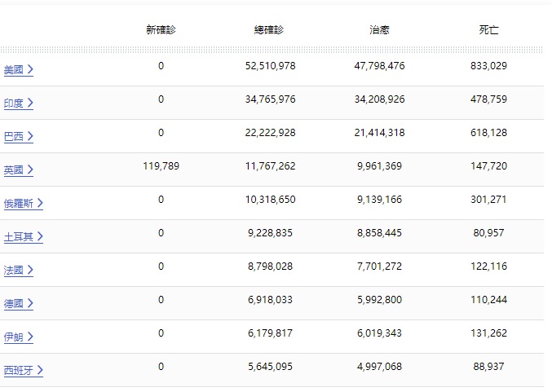This screenshot has width=552, height=392.
Task: Click the chevron arrow beside 俄羅斯
Action: (x=40, y=204)
